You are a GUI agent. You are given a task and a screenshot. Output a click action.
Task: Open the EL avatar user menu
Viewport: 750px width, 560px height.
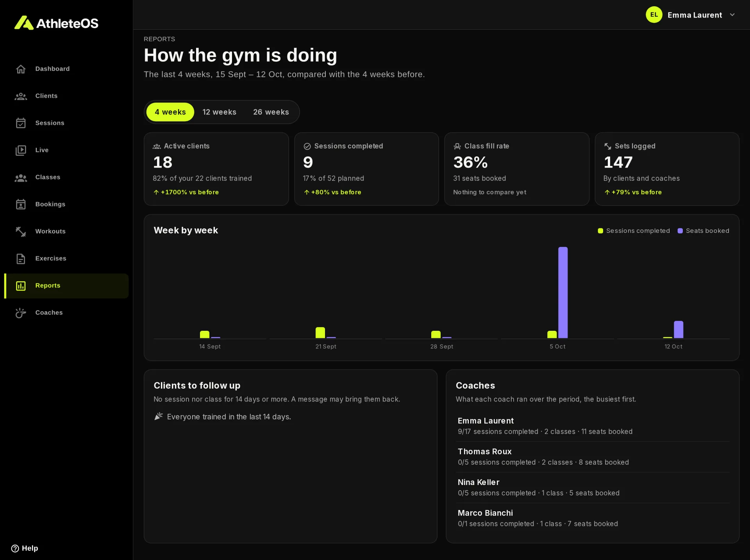654,15
